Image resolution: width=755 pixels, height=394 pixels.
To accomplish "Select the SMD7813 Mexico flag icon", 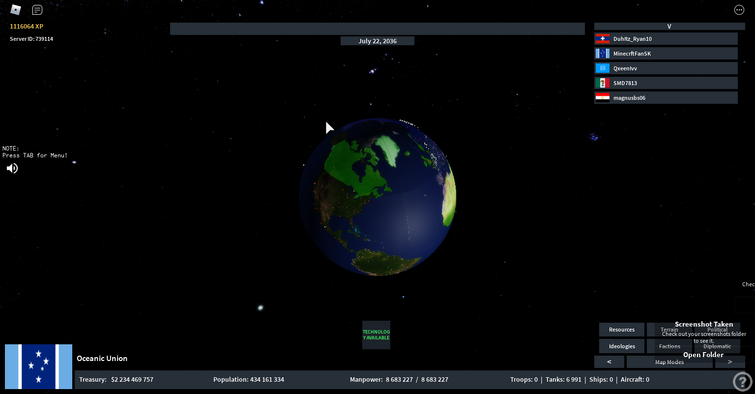I will coord(602,83).
